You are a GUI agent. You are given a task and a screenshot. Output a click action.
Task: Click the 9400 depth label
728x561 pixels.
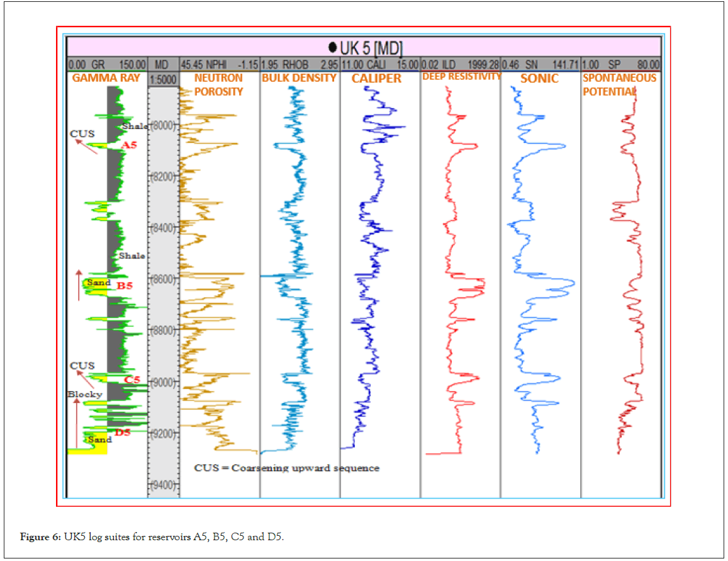coord(164,484)
